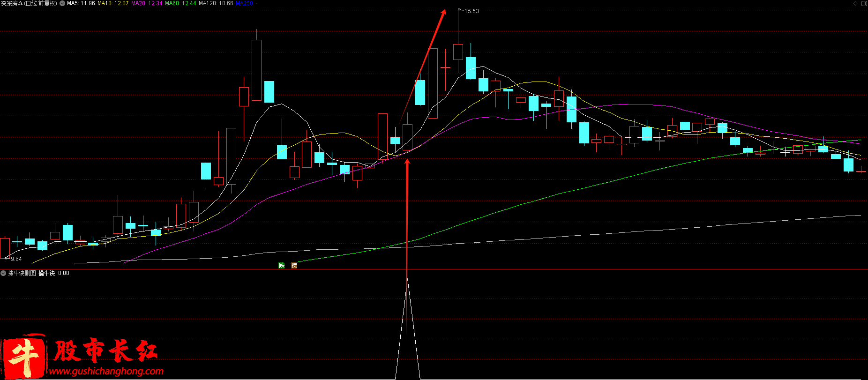Click the green 跌 marker icon
Viewport: 868px width, 380px height.
point(281,266)
